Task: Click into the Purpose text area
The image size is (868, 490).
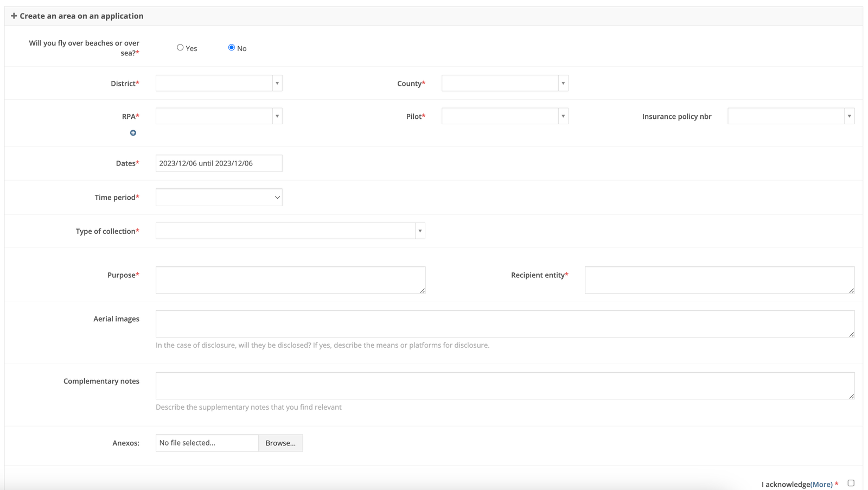Action: (290, 280)
